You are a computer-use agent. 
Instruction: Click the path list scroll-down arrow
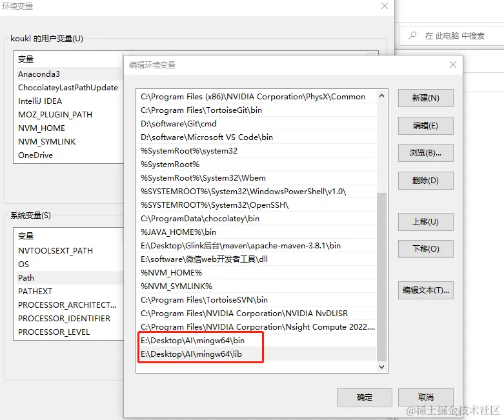click(x=381, y=366)
